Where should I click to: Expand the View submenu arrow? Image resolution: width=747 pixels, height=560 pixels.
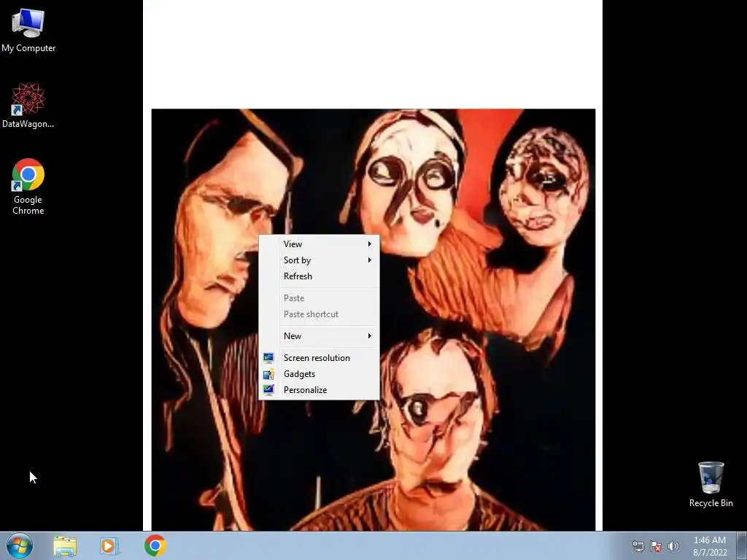point(369,244)
